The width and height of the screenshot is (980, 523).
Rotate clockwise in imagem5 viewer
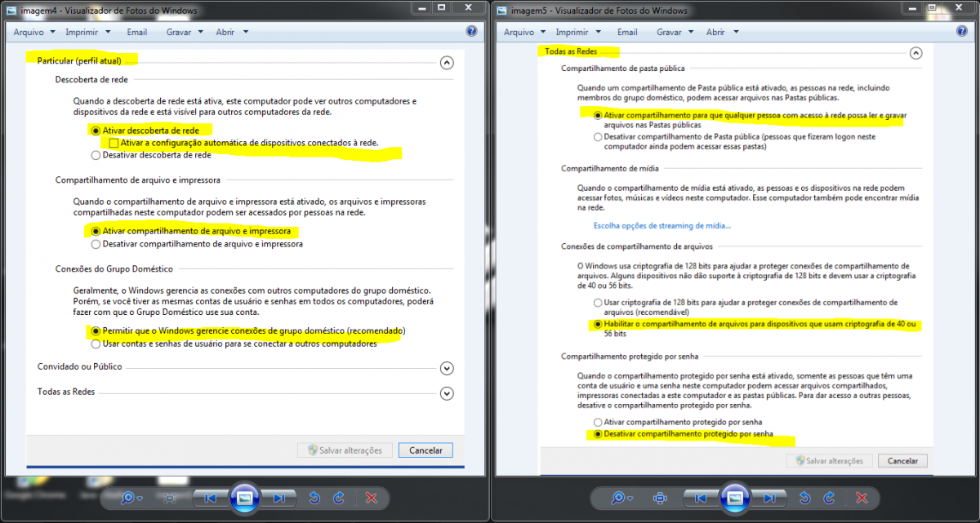829,498
